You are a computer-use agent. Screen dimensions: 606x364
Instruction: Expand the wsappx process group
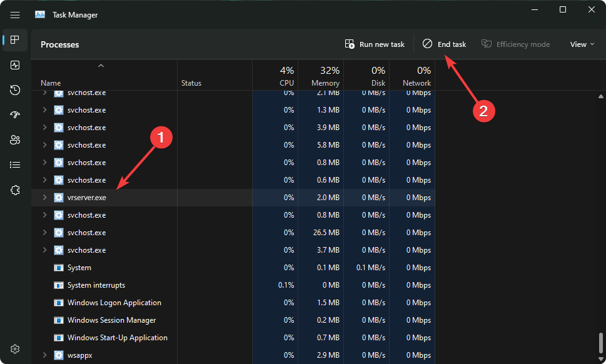(x=44, y=355)
